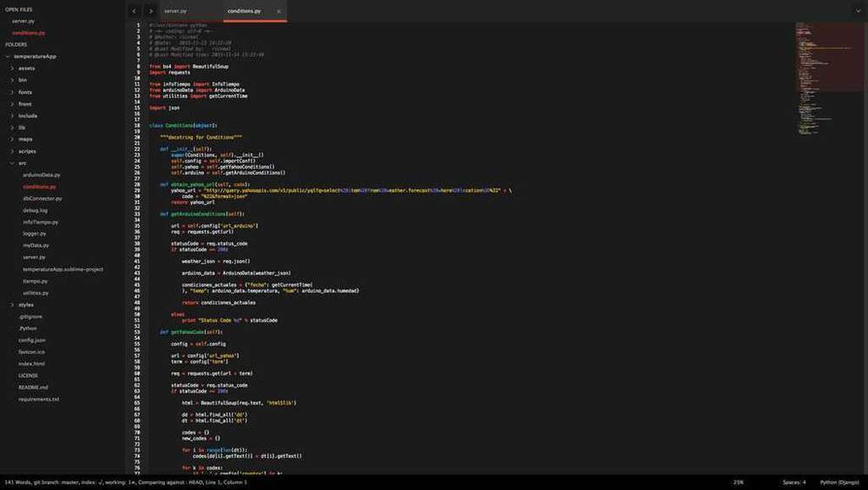
Task: Select server.py under Open Files
Action: point(23,20)
